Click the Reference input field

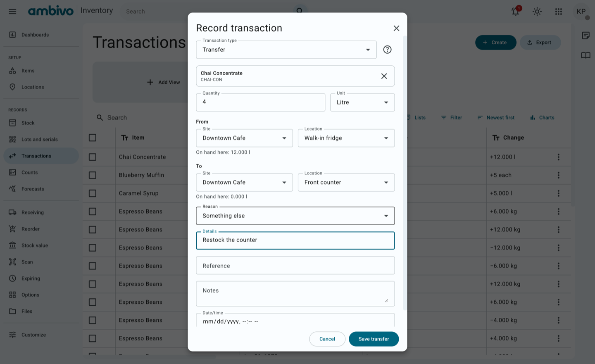[x=295, y=265]
